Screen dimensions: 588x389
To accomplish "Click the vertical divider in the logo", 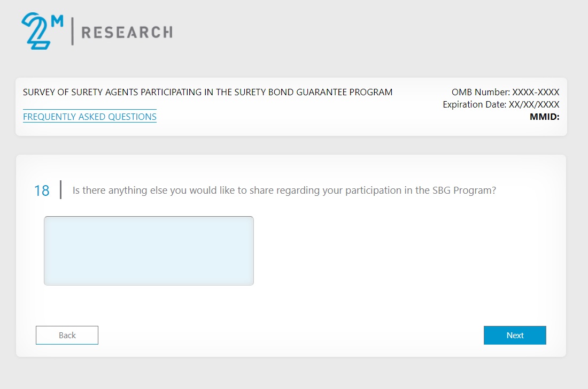I will click(73, 31).
